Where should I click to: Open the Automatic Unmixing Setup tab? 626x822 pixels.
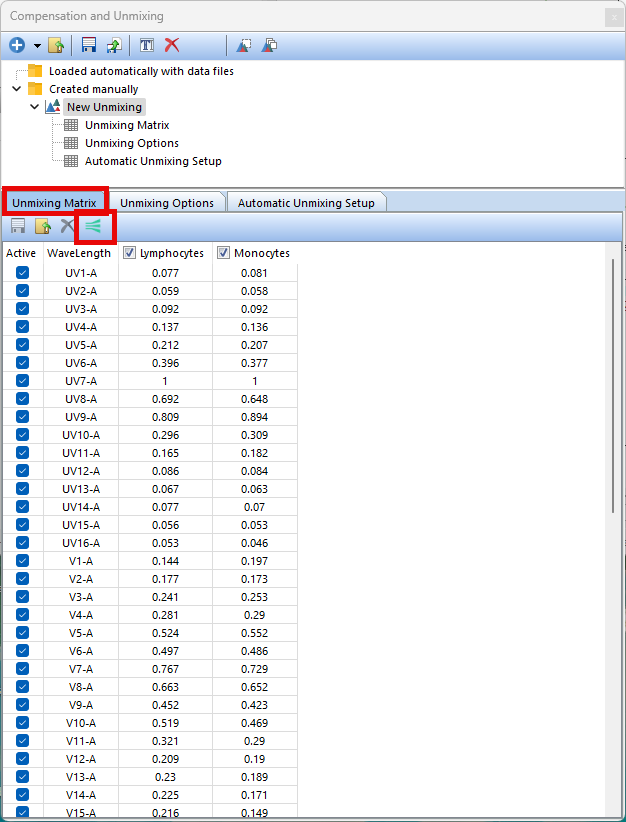coord(306,202)
